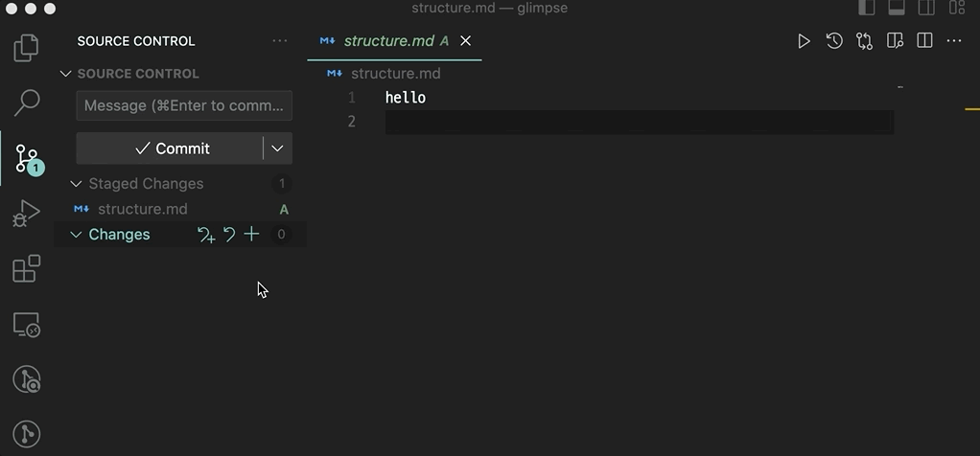Screen dimensions: 980x456
Task: Open Remote Explorer in activity bar
Action: (x=27, y=325)
